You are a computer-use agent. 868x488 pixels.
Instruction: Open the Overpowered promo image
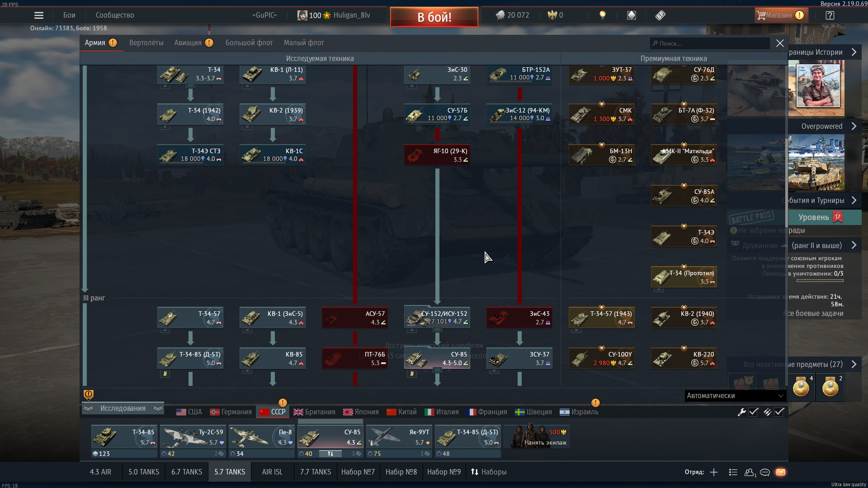pos(816,163)
